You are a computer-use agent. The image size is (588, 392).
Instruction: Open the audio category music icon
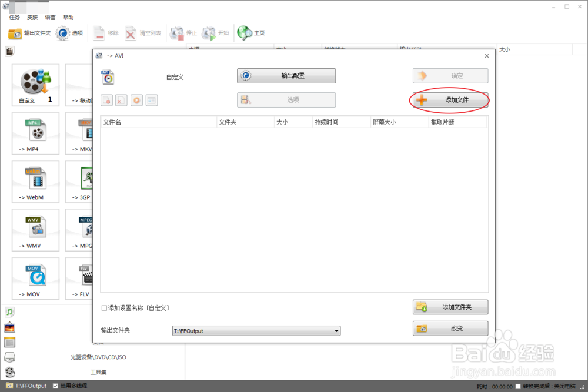9,312
